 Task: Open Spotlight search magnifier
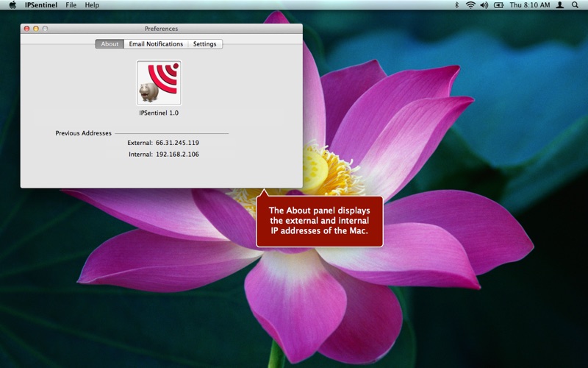pyautogui.click(x=575, y=5)
